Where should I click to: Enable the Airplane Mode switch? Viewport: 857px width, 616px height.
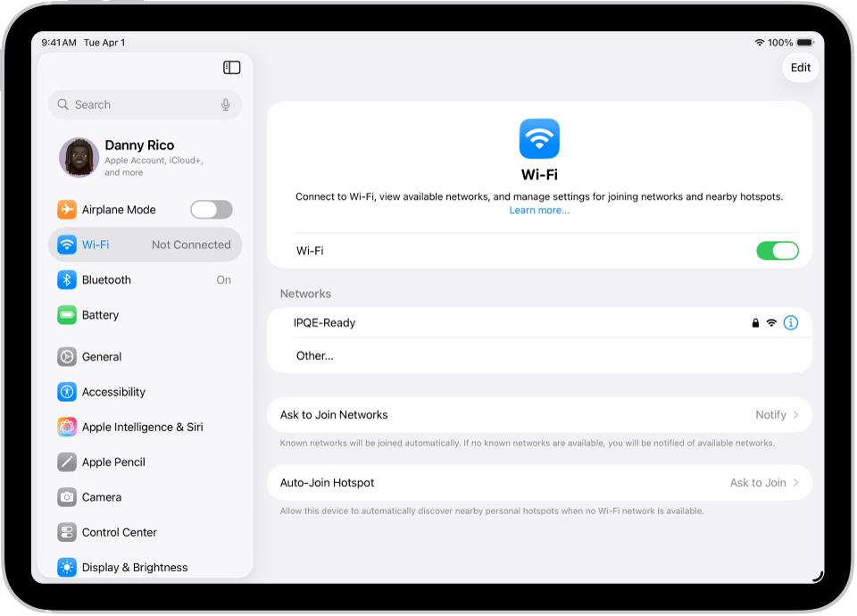point(212,209)
